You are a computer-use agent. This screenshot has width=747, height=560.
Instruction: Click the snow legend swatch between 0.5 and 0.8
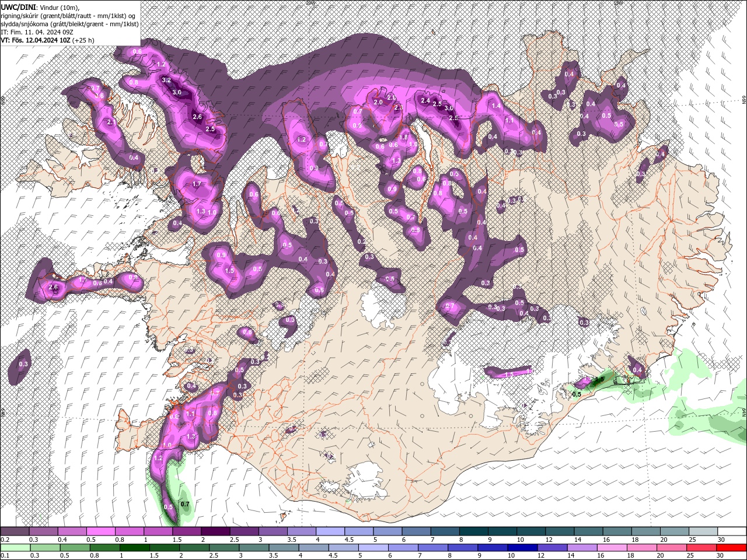click(x=100, y=531)
